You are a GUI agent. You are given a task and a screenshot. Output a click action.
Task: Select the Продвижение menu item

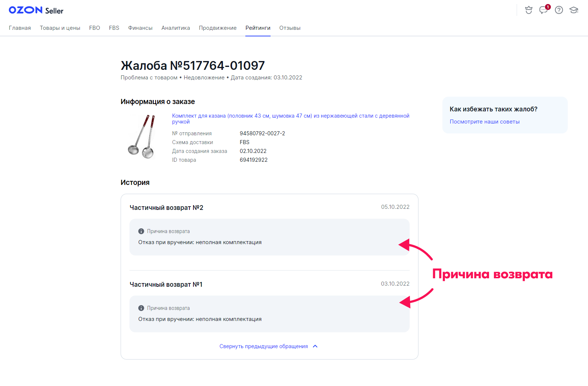218,28
